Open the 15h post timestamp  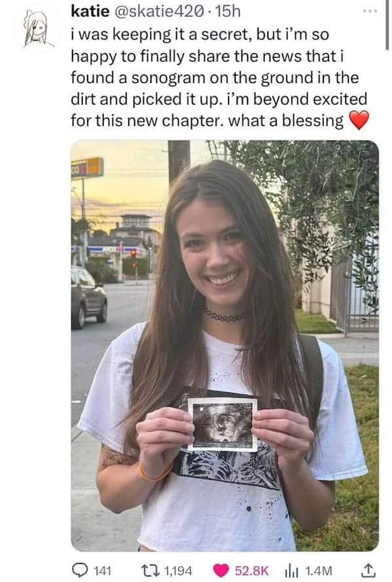[x=228, y=12]
